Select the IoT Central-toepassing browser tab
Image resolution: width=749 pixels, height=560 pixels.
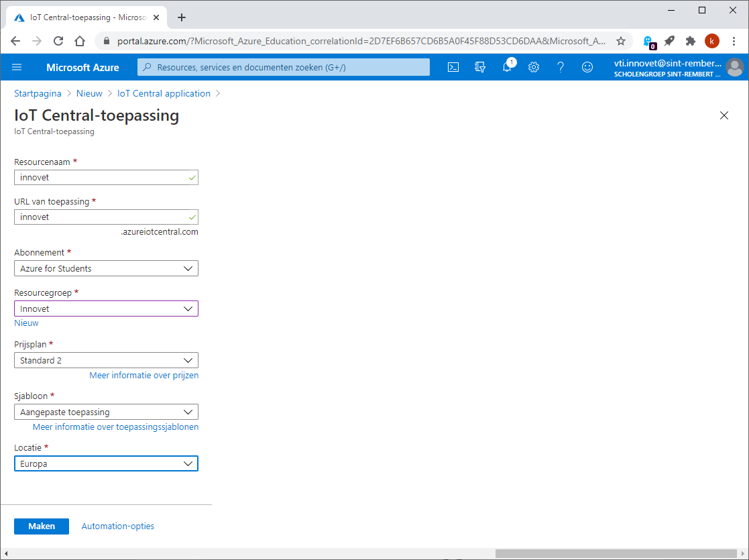[x=87, y=17]
